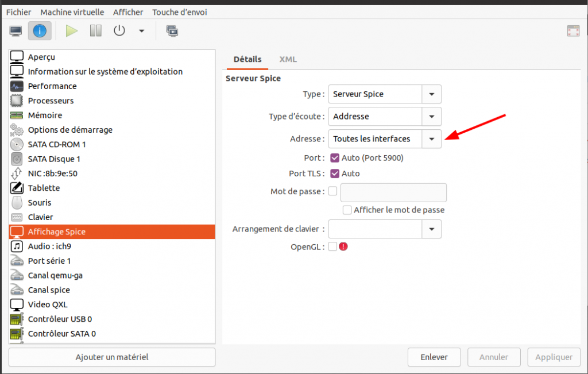Select Affichage Spice entry

pos(112,232)
